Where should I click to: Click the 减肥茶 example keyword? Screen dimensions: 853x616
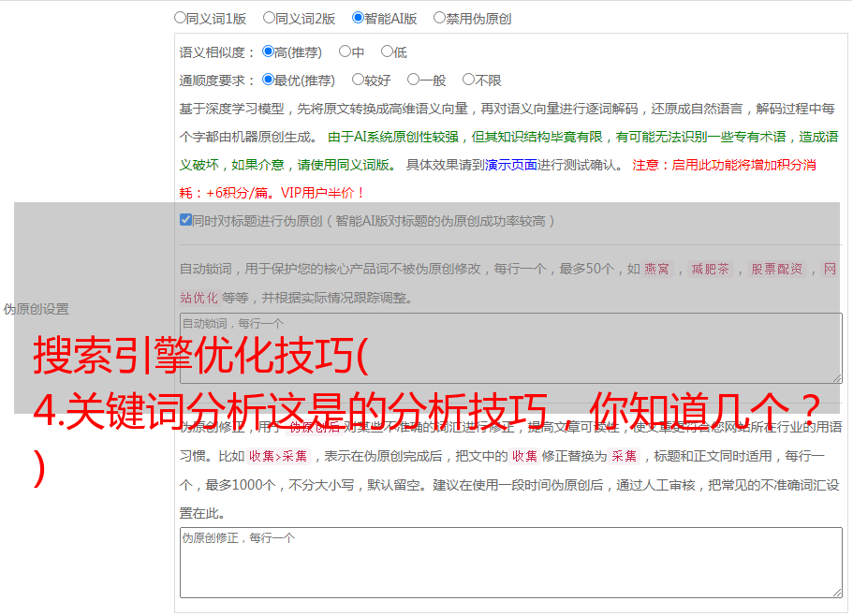coord(710,269)
